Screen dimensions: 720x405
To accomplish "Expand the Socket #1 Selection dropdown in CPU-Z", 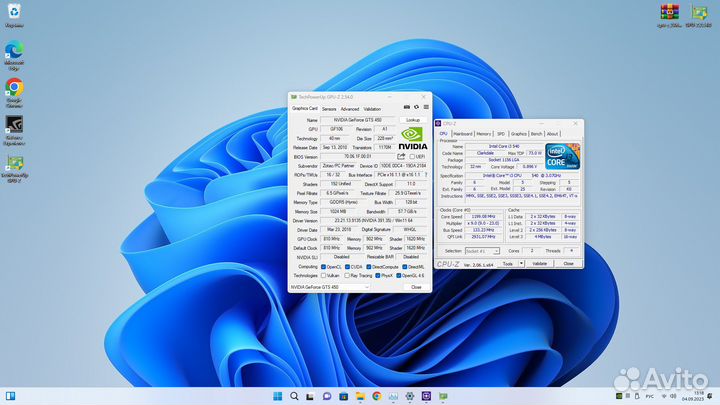I will tap(482, 251).
